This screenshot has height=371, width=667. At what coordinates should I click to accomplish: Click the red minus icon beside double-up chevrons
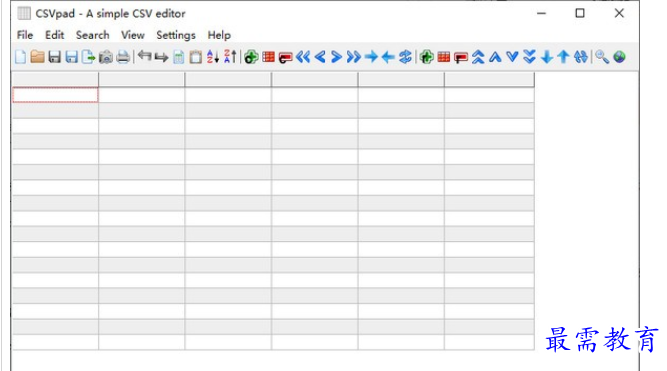pyautogui.click(x=461, y=57)
